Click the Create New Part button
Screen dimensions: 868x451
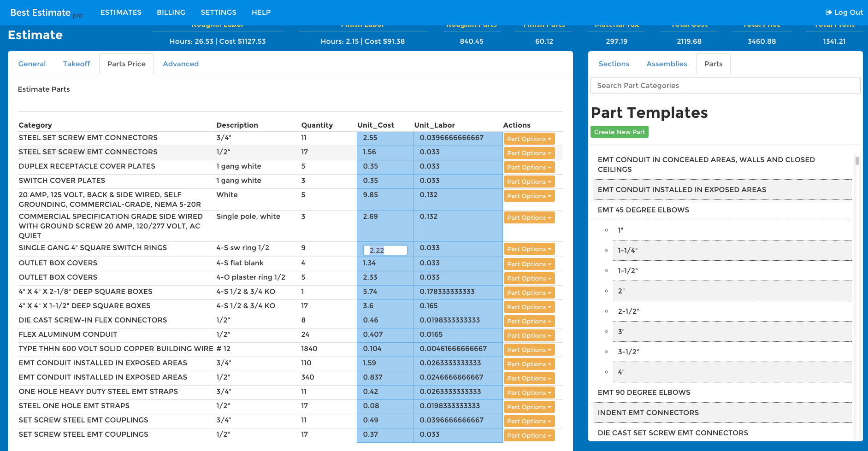pos(619,132)
